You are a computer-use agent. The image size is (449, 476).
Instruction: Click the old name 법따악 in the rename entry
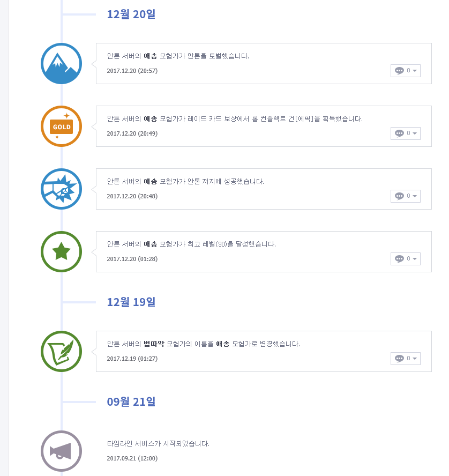click(154, 344)
